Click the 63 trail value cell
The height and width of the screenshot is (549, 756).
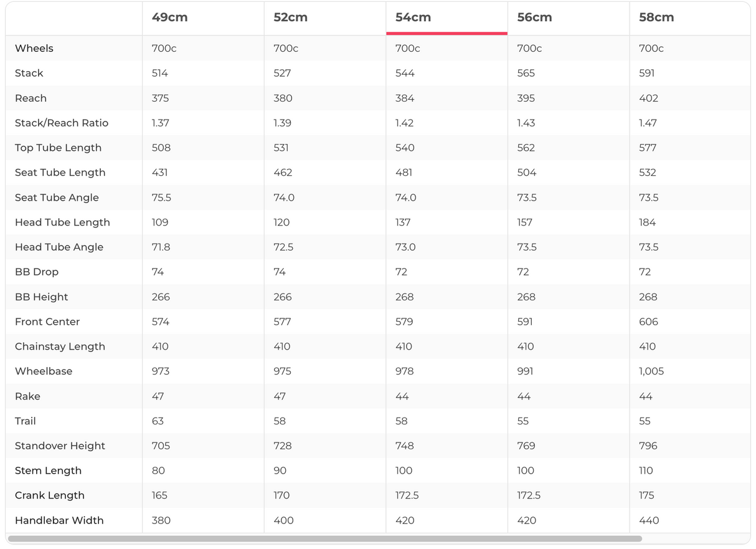(x=158, y=421)
